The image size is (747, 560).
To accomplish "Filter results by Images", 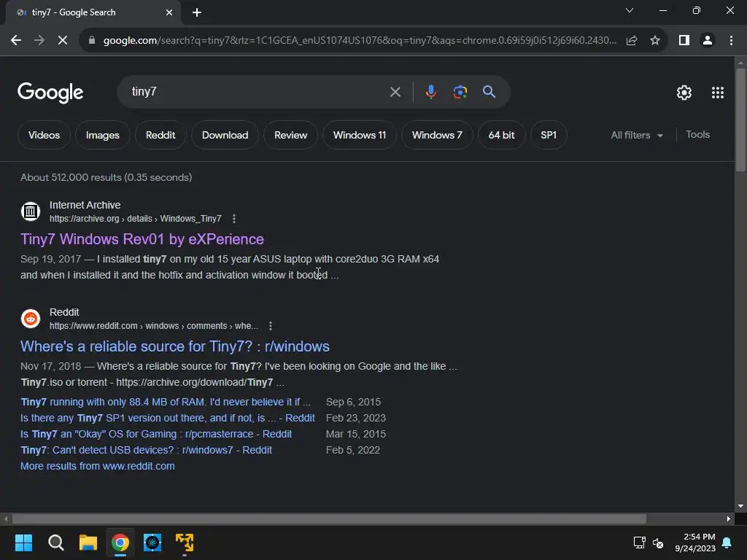I will click(102, 135).
